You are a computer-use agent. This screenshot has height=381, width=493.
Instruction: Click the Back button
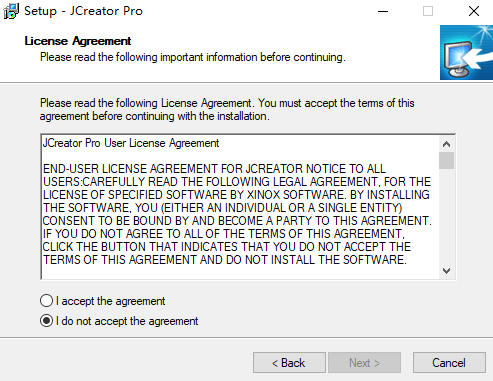pos(289,363)
